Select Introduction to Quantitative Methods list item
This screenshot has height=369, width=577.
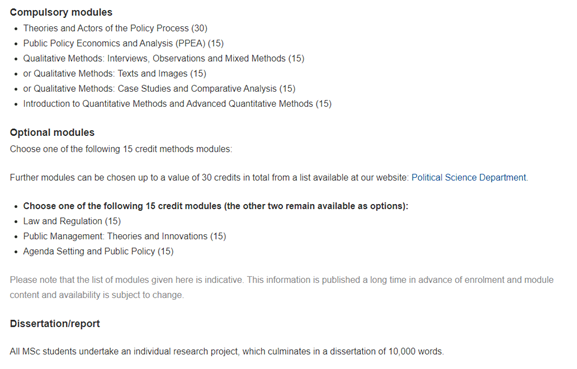pos(177,104)
